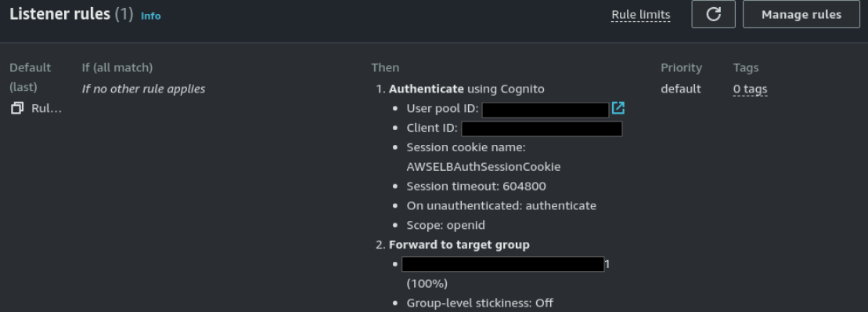Click the truncated Rul… ARN text
The image size is (868, 312).
[x=46, y=108]
